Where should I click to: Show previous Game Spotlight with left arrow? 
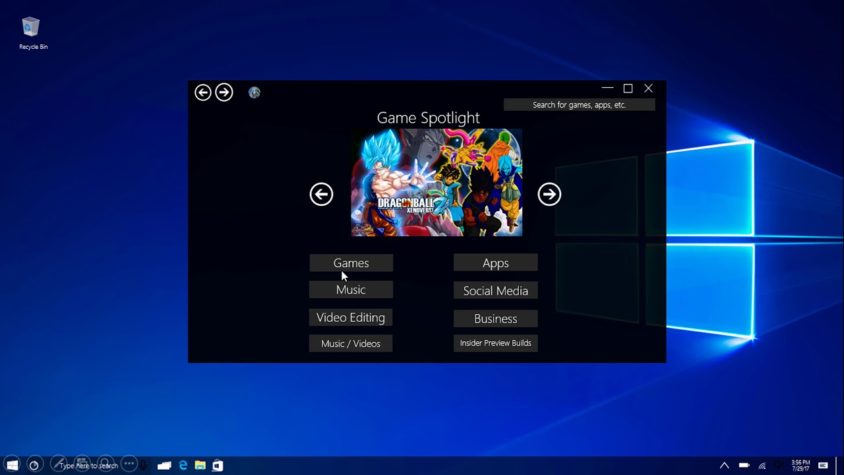(x=321, y=194)
